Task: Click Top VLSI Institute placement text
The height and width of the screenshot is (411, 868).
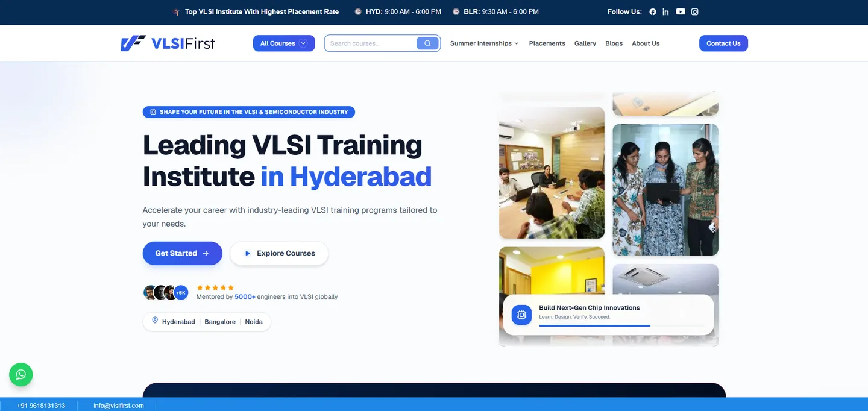Action: 262,11
